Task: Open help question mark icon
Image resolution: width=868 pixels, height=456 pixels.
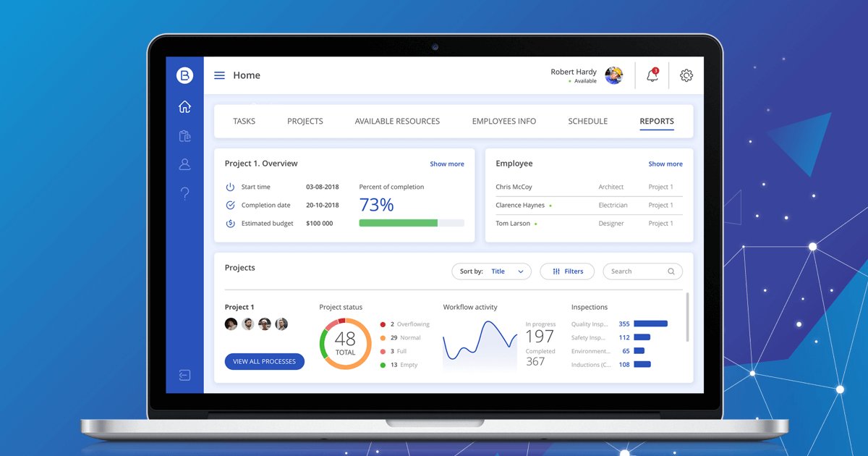Action: coord(184,193)
